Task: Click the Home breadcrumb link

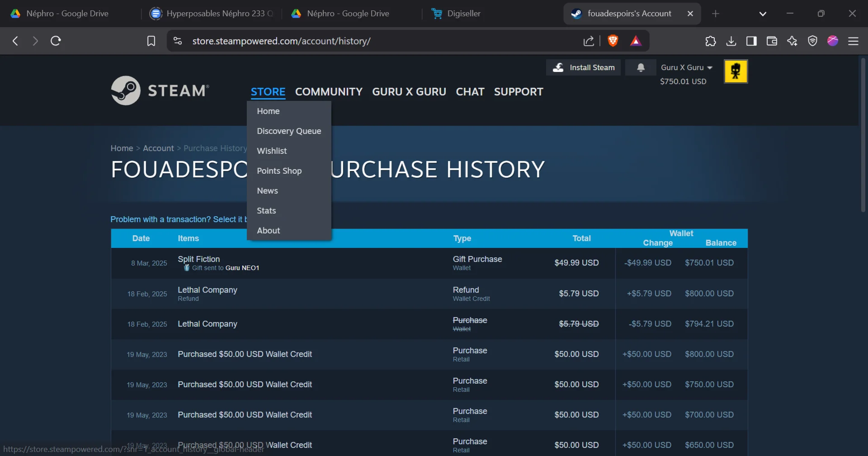Action: click(x=122, y=148)
